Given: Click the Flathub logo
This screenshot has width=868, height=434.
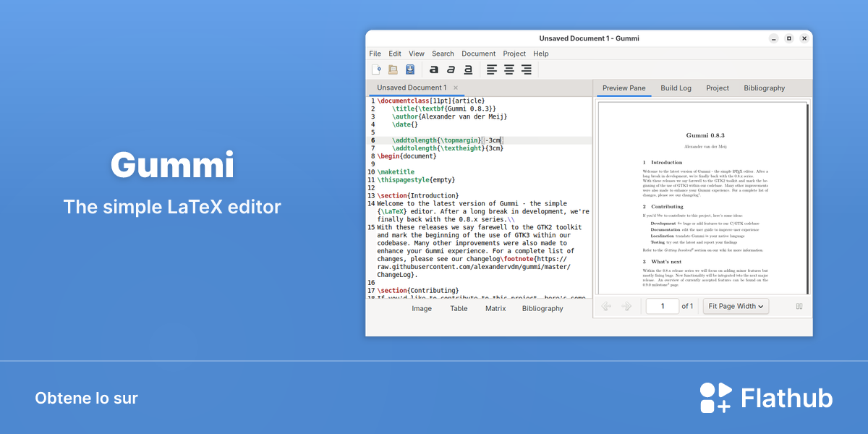Looking at the screenshot, I should coord(766,398).
